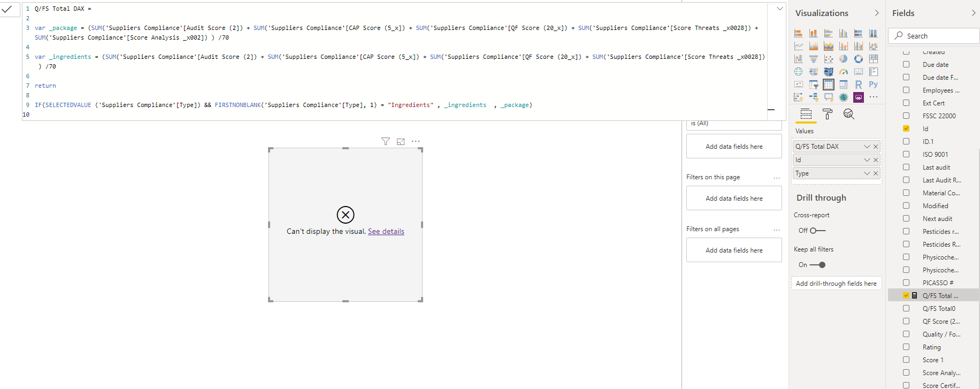980x389 pixels.
Task: Select the KPI visualization
Action: pos(798,85)
